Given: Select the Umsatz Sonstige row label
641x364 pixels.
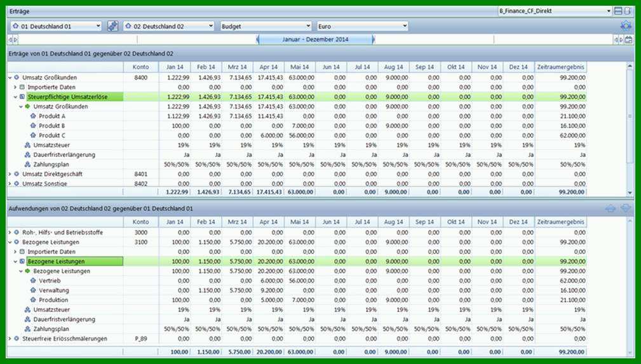Looking at the screenshot, I should point(44,184).
